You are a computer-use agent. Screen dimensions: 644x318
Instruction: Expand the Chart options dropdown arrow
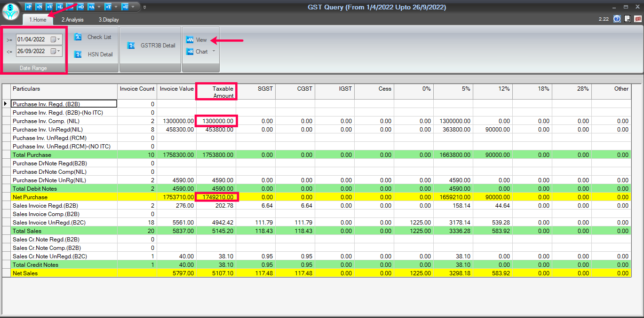pos(214,51)
